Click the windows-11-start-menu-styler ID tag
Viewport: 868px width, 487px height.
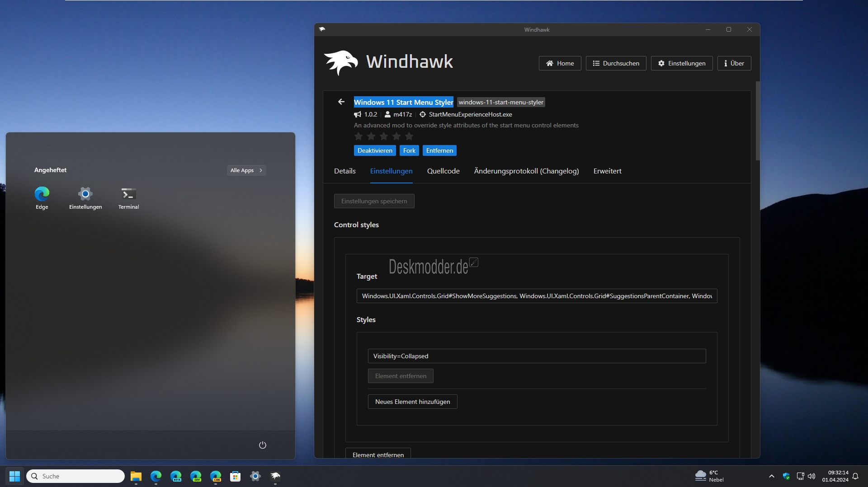point(501,102)
